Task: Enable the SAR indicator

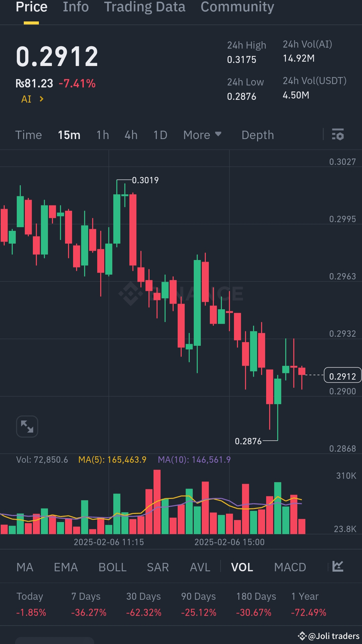Action: coord(158,567)
